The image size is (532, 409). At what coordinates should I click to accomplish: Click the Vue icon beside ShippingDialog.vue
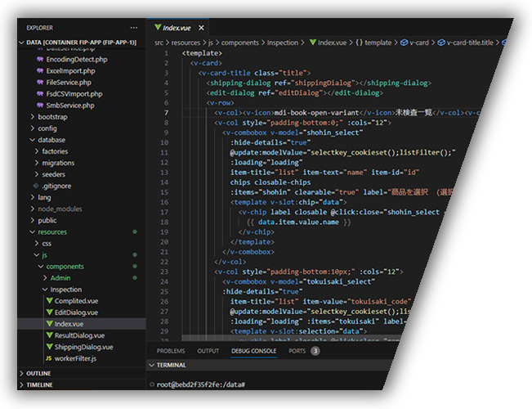(x=50, y=347)
